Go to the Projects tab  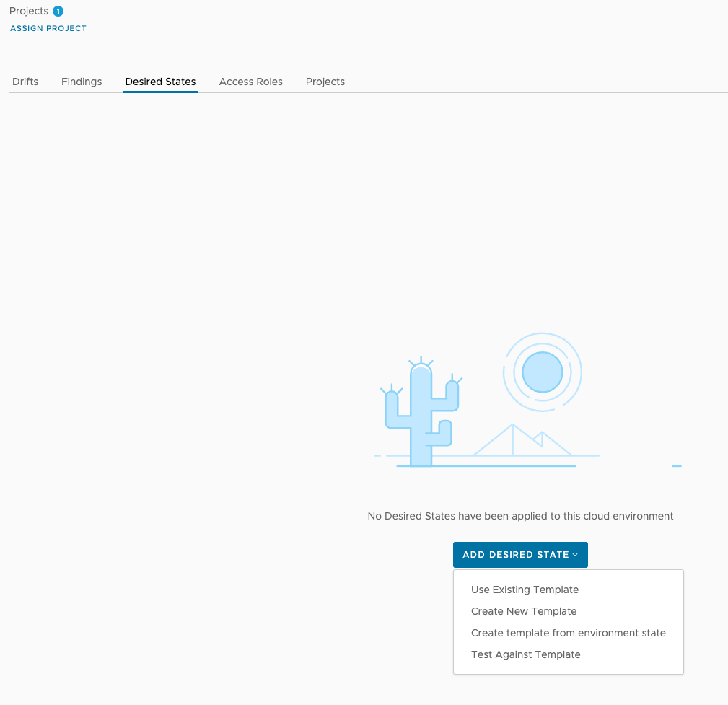point(325,82)
